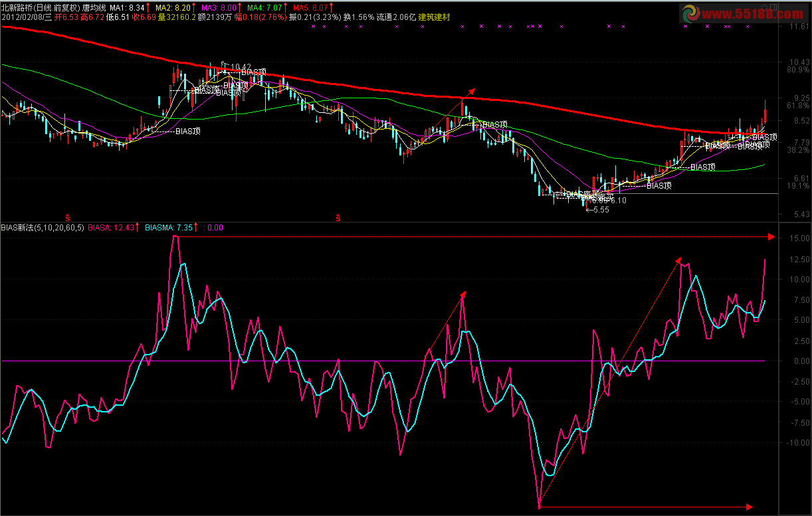Click the 80.9% retracement axis label
The image size is (812, 516).
[x=797, y=69]
